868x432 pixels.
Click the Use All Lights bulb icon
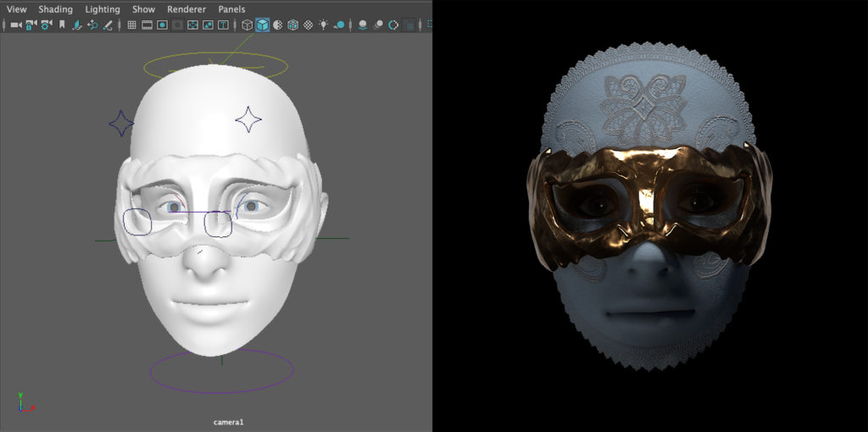click(x=323, y=25)
